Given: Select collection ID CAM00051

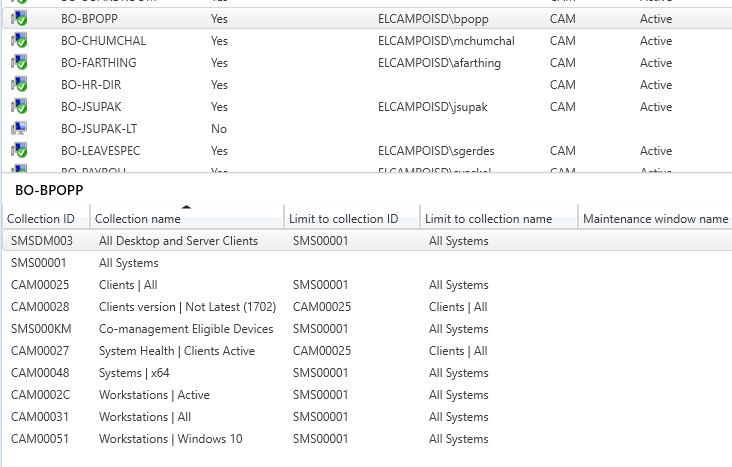Looking at the screenshot, I should pos(40,438).
